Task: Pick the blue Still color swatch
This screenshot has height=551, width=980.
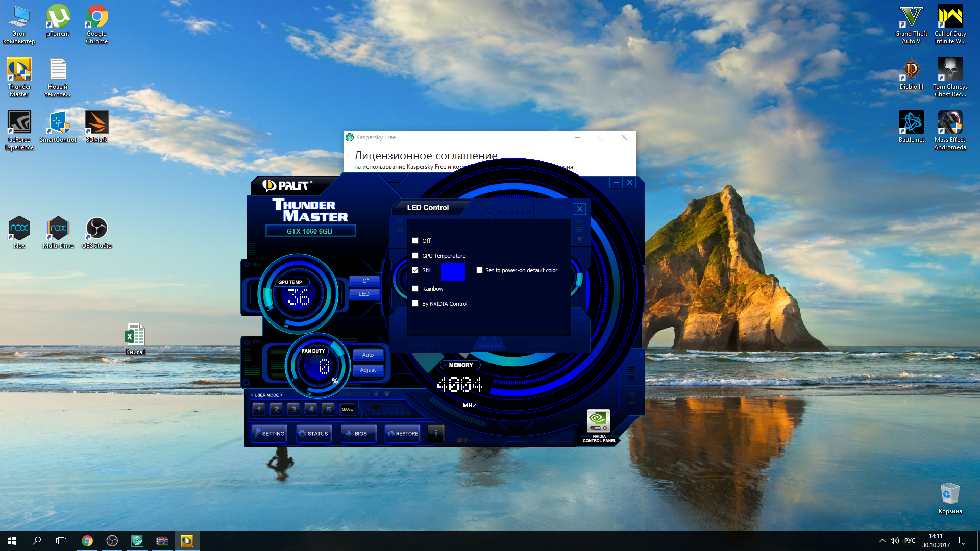Action: click(453, 271)
